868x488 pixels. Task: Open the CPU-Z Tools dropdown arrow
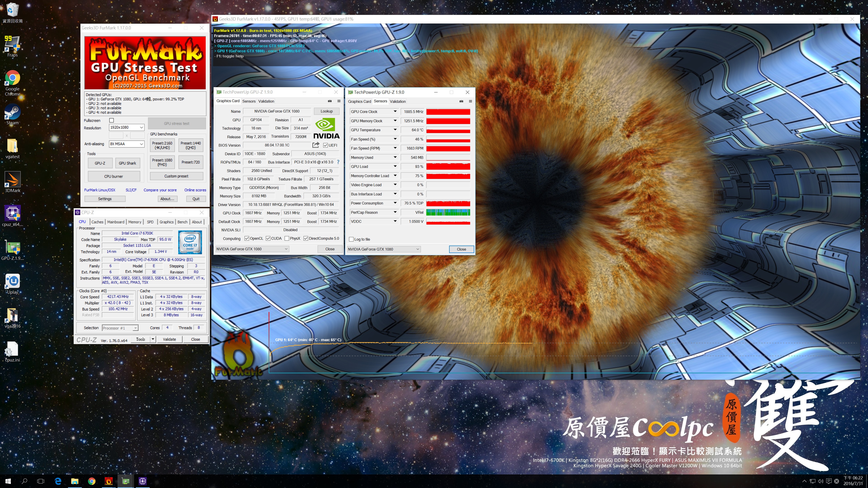[153, 339]
